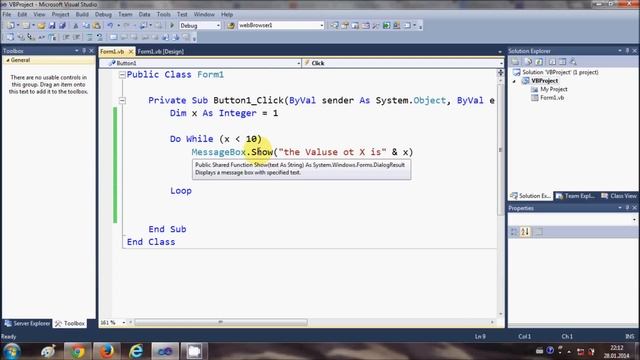Viewport: 640px width, 360px height.
Task: Click the Comment out selected lines icon
Action: tap(89, 37)
